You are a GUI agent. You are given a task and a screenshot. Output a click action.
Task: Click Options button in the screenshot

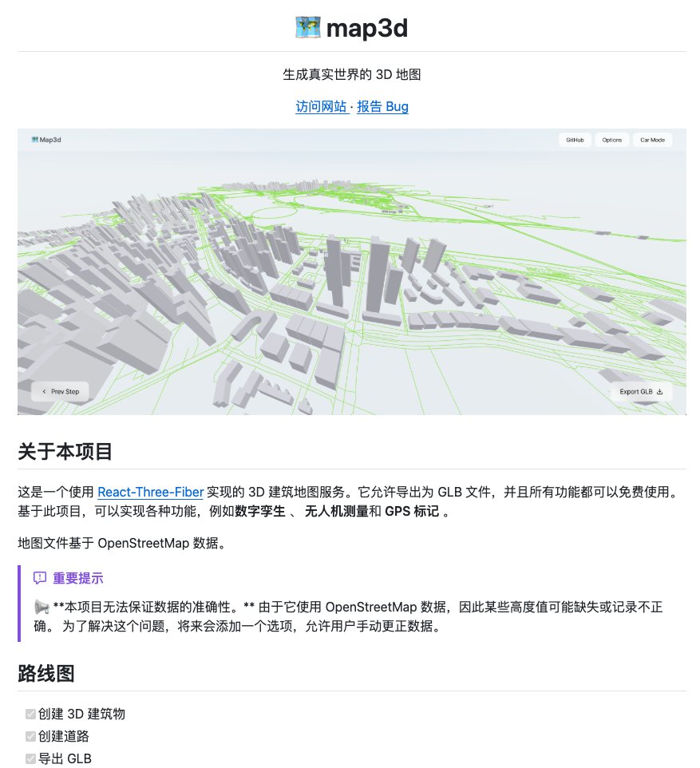point(612,140)
